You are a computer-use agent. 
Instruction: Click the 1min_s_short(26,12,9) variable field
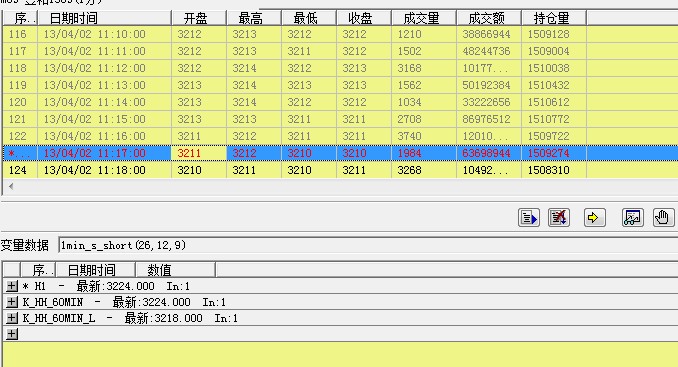pos(368,245)
